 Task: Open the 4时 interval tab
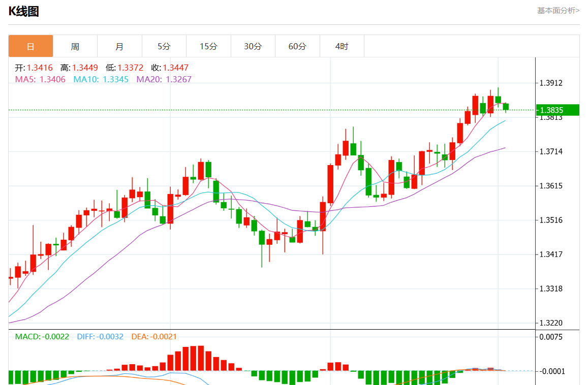[342, 46]
